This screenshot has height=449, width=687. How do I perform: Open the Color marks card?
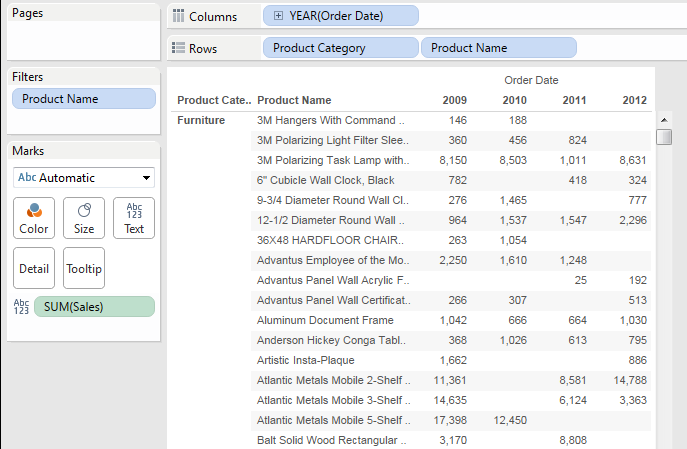coord(34,217)
